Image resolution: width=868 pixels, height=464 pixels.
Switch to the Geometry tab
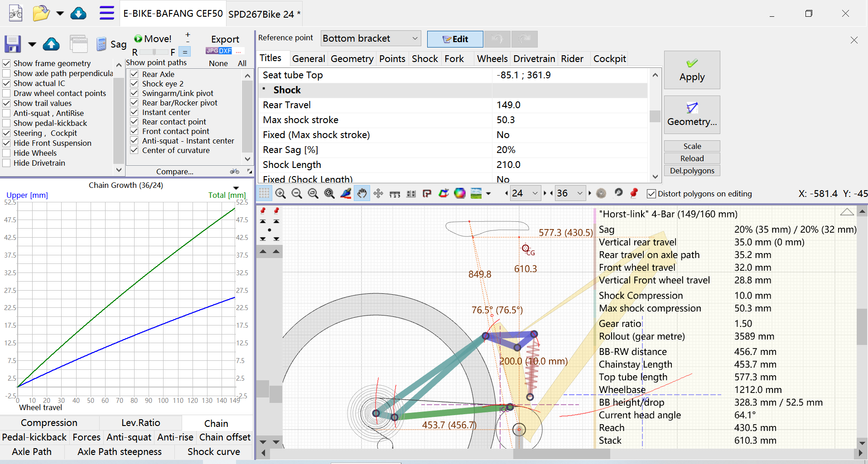click(352, 59)
